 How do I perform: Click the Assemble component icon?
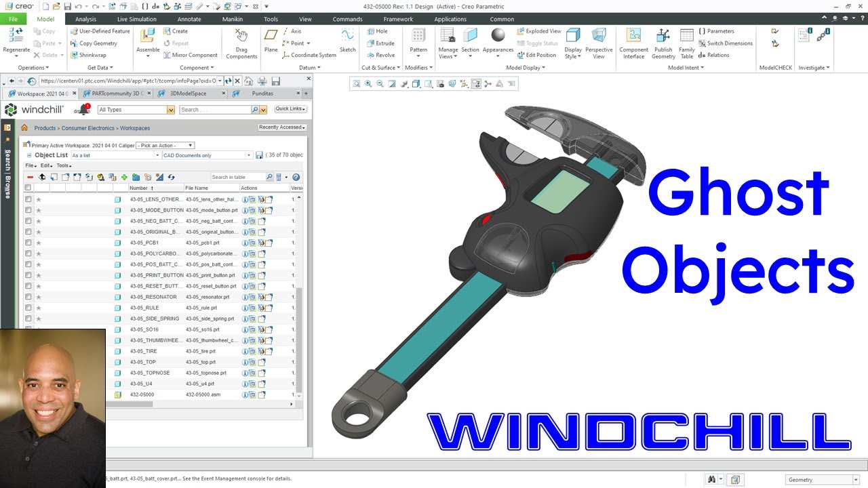(148, 36)
